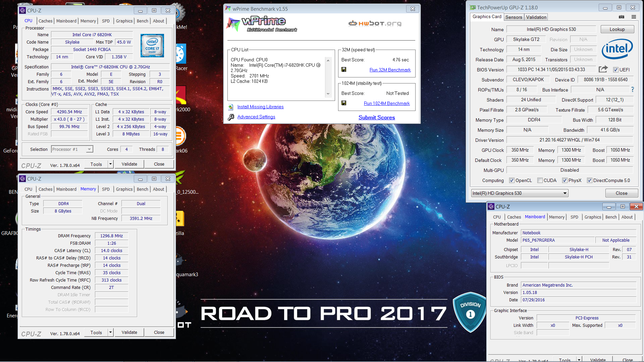Click the Intel Core i7 logo in CPU-Z
644x362 pixels.
[x=152, y=46]
